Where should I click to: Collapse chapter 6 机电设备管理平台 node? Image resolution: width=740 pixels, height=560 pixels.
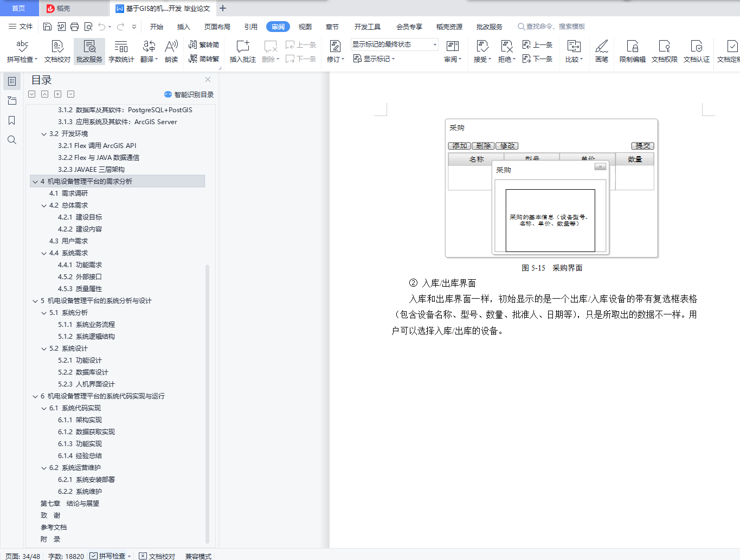click(35, 396)
